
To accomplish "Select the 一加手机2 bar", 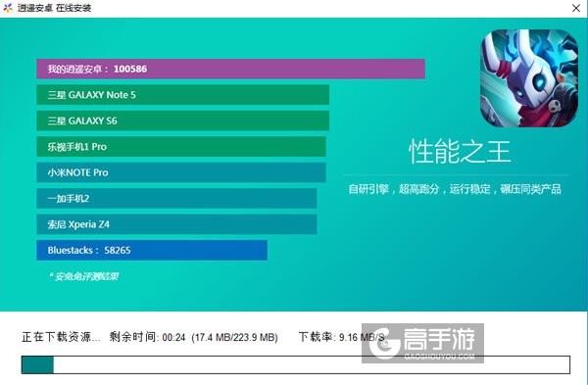I will coord(176,198).
